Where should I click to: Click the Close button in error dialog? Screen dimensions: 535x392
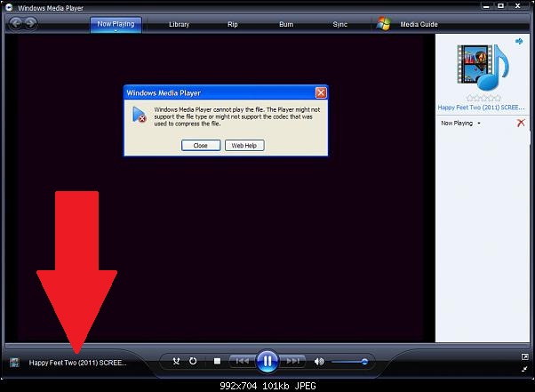201,146
